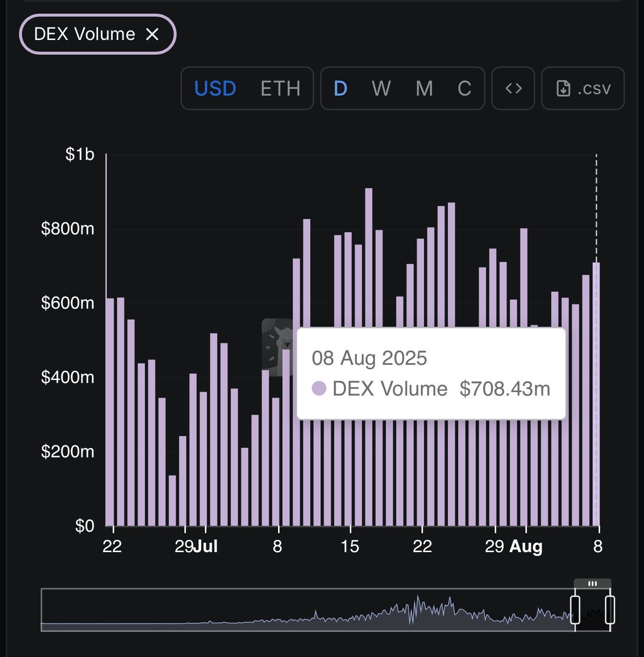Select the daily D interval
Image resolution: width=644 pixels, height=657 pixels.
340,88
